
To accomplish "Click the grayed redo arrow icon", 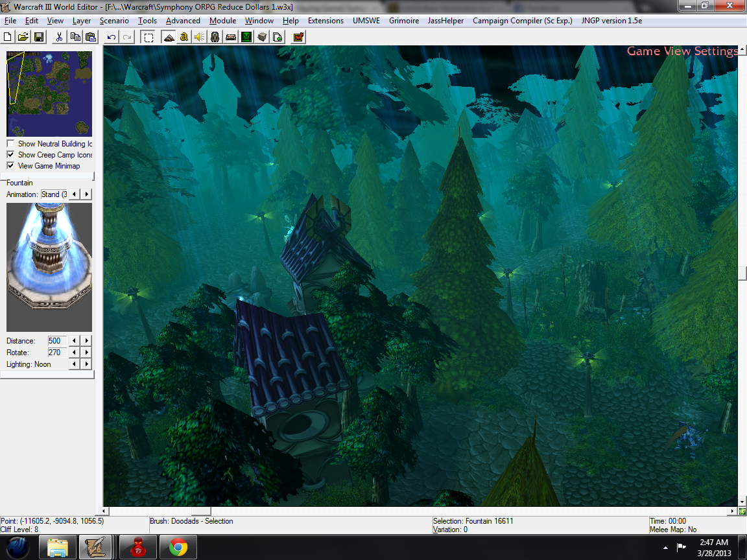I will (x=127, y=37).
